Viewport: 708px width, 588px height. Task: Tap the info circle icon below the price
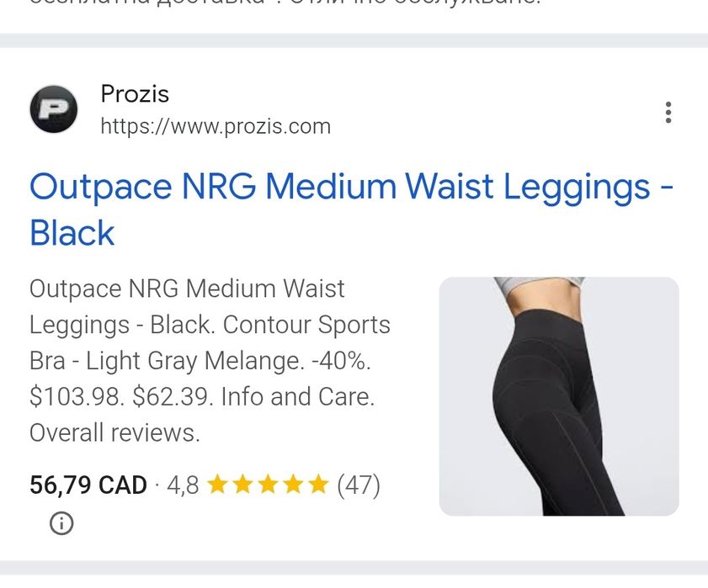click(61, 523)
